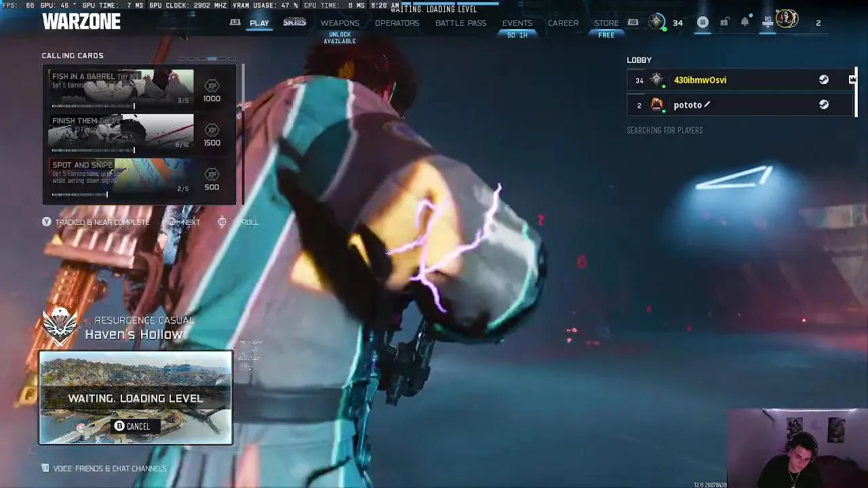Image resolution: width=868 pixels, height=488 pixels.
Task: Click Steam icon on pototo row
Action: point(824,104)
